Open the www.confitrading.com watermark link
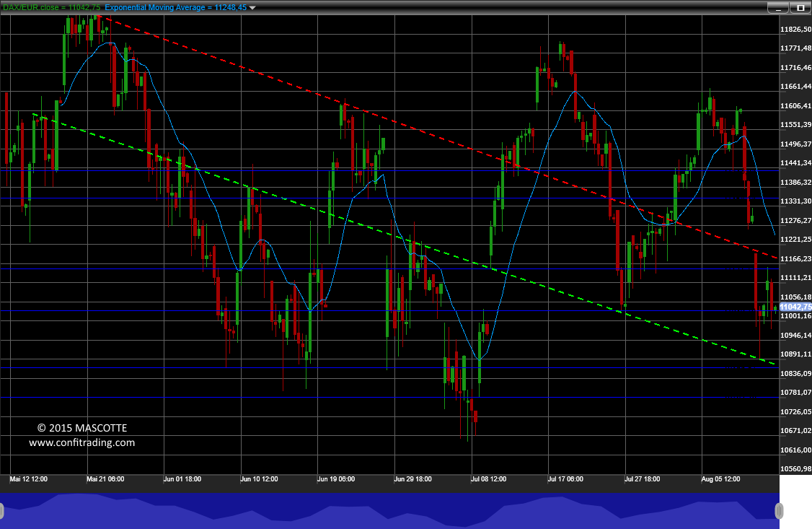The image size is (812, 529). [x=81, y=442]
